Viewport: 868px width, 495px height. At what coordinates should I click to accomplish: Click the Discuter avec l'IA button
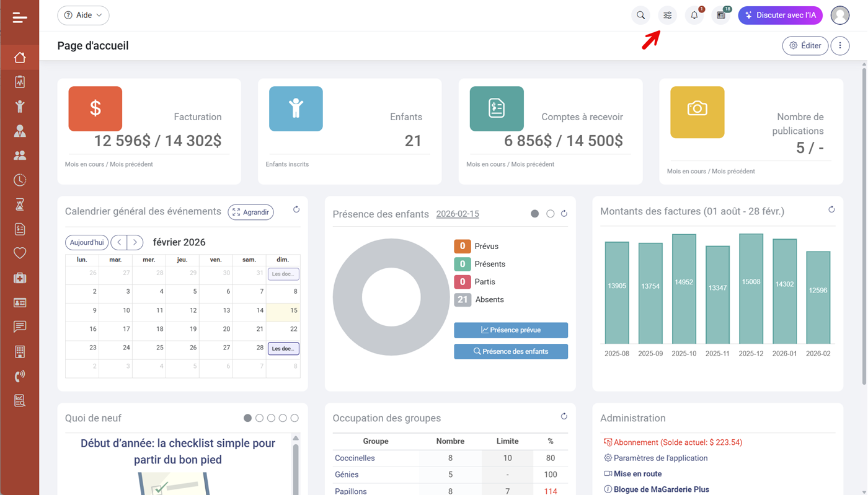[x=780, y=15]
